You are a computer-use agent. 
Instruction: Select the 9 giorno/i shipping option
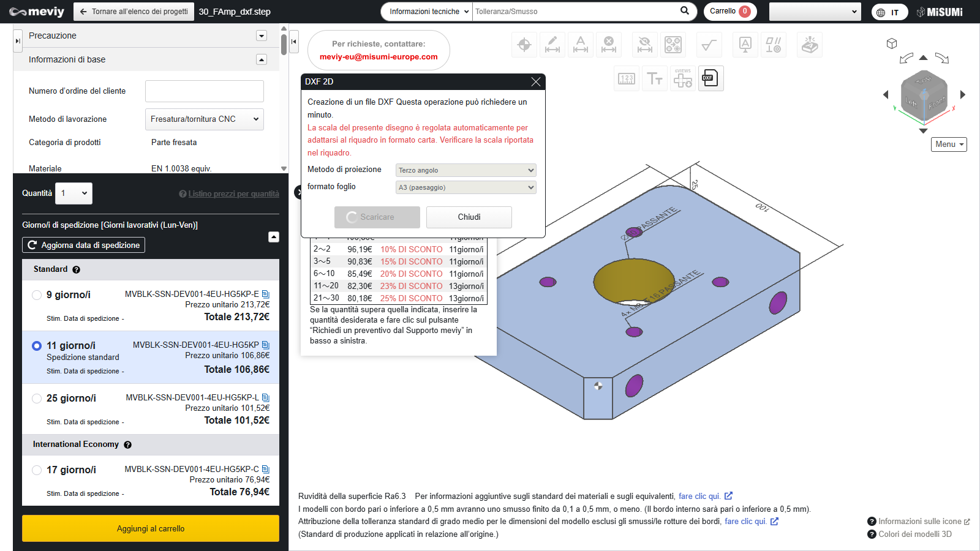pos(37,295)
